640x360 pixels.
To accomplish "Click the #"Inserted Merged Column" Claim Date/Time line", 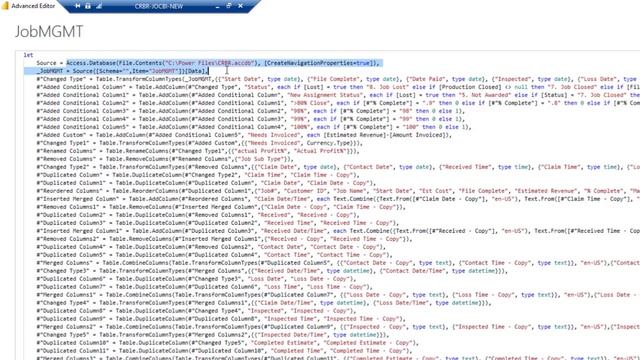I will pos(338,199).
